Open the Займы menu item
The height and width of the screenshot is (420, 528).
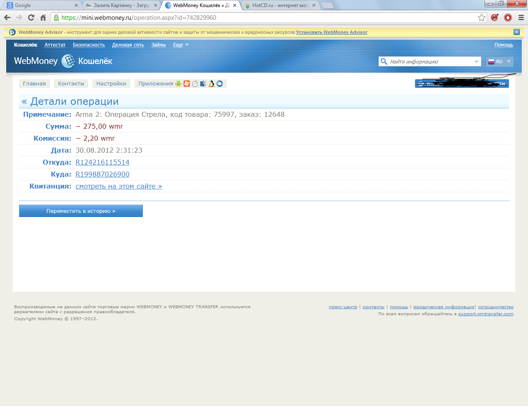[158, 45]
